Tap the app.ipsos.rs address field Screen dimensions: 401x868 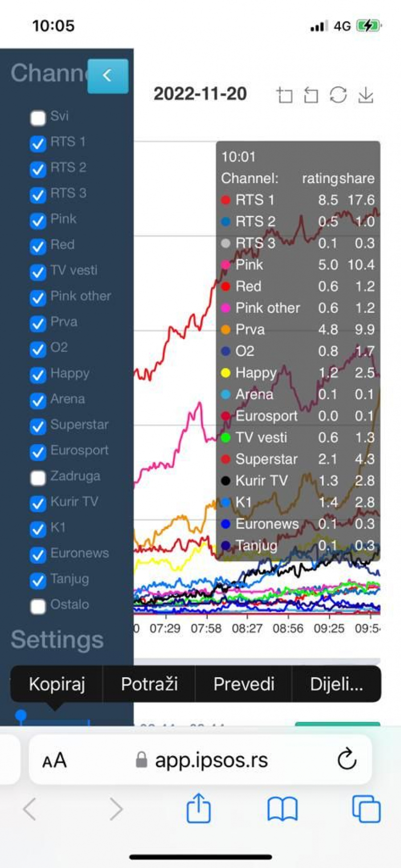[x=211, y=760]
